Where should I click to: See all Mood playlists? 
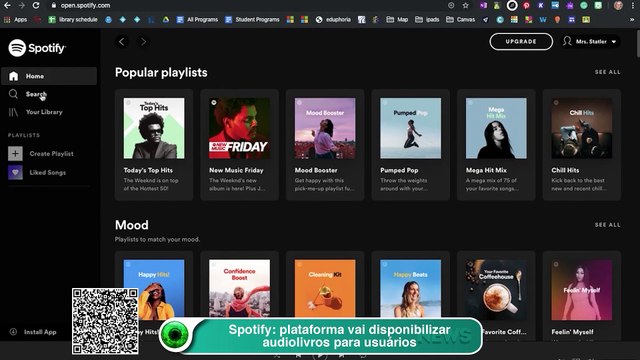607,225
